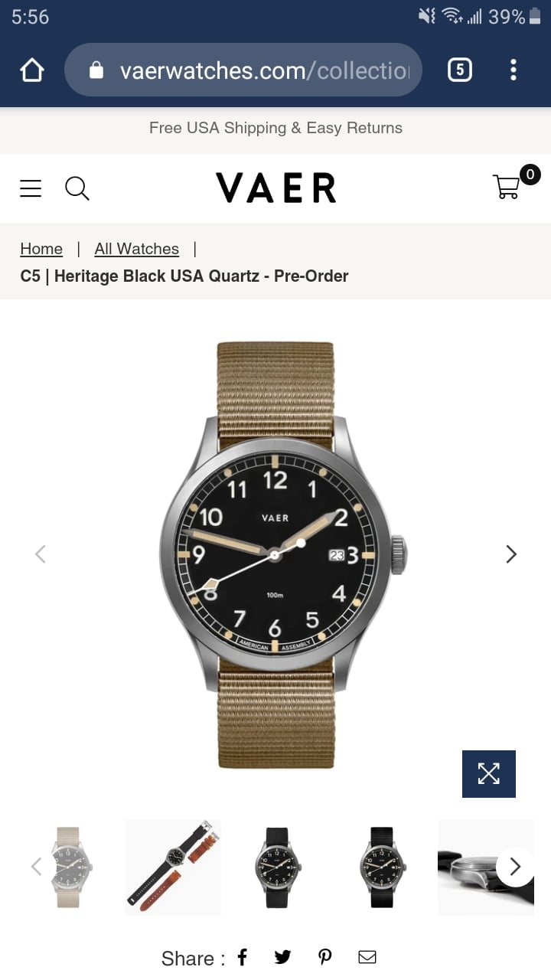
Task: Tap the browser home icon
Action: point(32,70)
